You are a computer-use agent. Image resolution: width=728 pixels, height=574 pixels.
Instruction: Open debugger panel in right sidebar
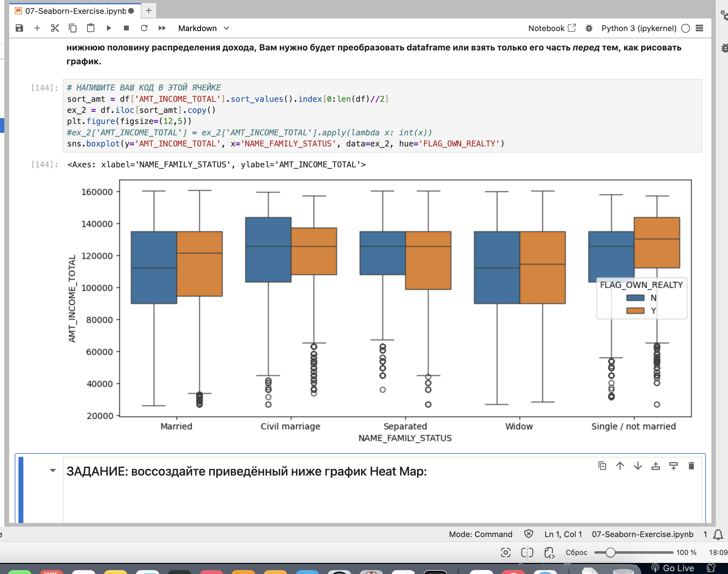[x=724, y=48]
